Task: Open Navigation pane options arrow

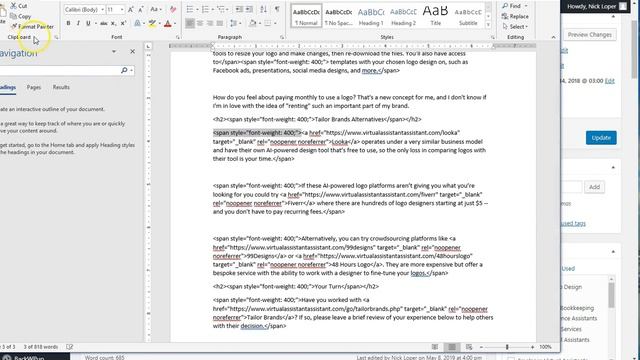Action: pyautogui.click(x=114, y=51)
